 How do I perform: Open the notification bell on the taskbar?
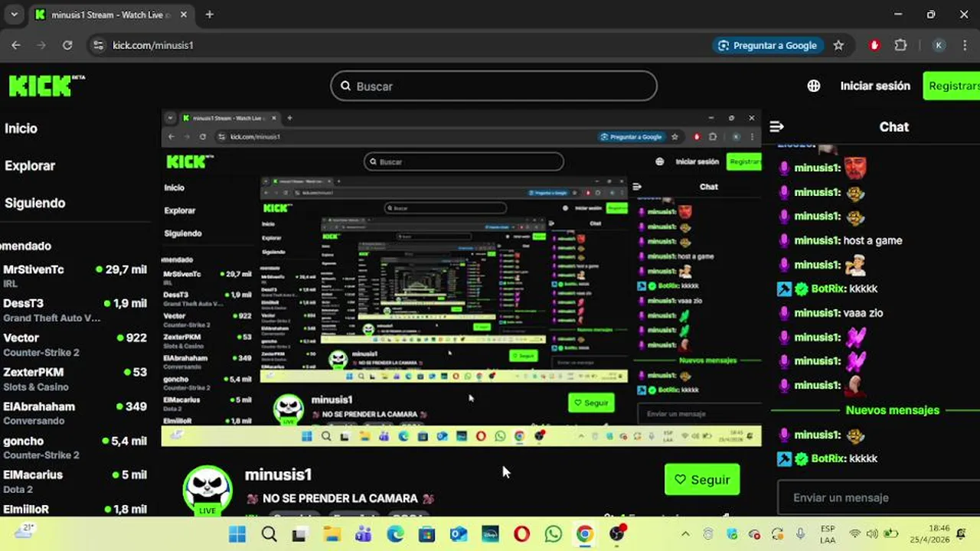click(x=961, y=534)
